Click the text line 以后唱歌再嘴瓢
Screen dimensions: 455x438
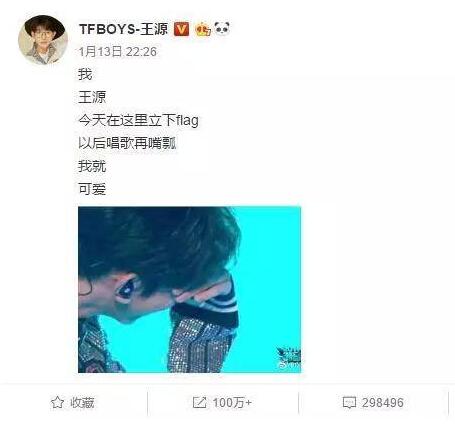coord(127,143)
